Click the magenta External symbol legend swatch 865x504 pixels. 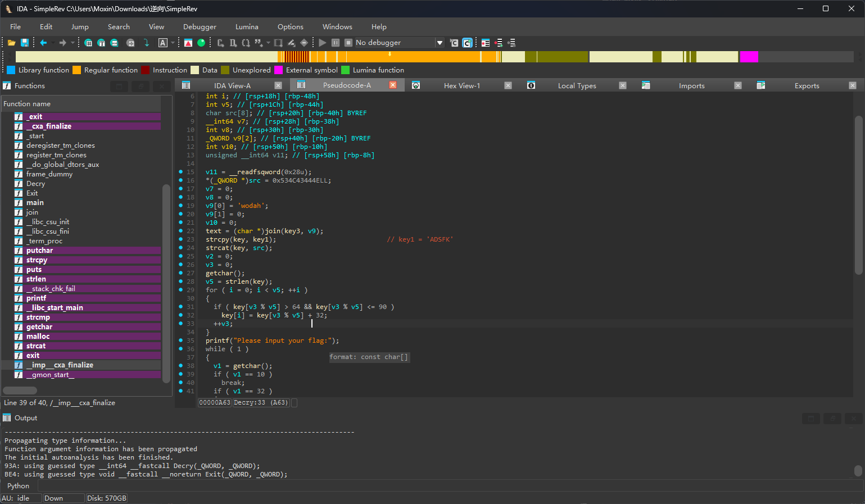(x=278, y=70)
